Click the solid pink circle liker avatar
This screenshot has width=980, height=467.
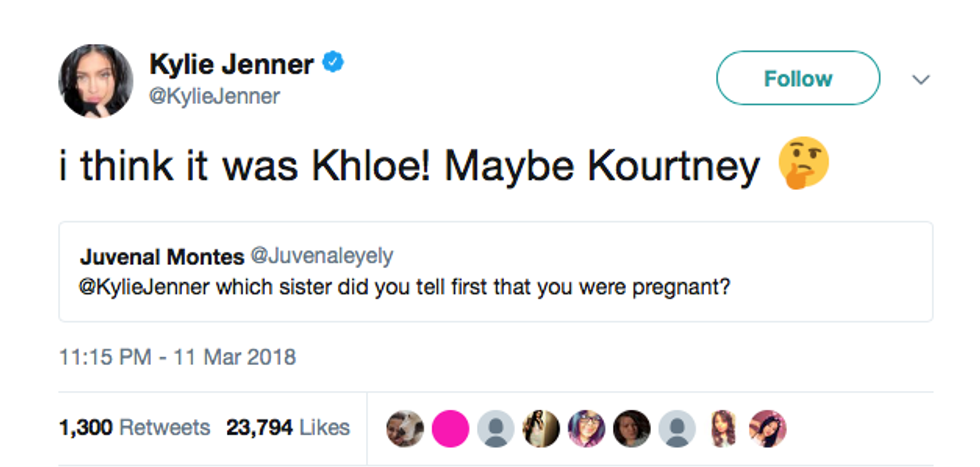tap(451, 429)
